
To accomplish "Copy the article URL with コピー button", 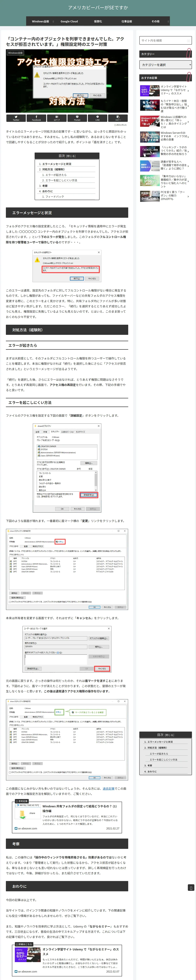I will coord(118,118).
